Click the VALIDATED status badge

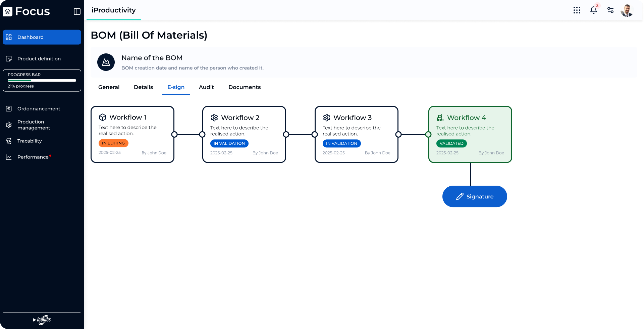coord(451,143)
